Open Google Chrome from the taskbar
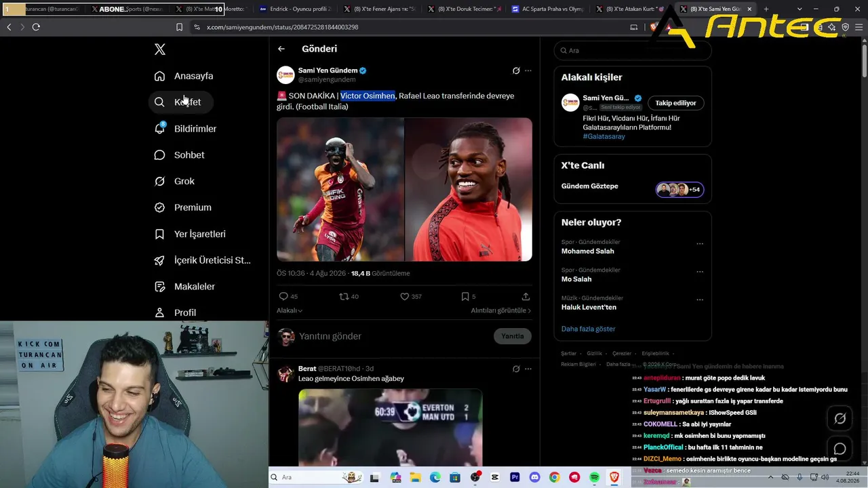The image size is (868, 488). [x=555, y=478]
